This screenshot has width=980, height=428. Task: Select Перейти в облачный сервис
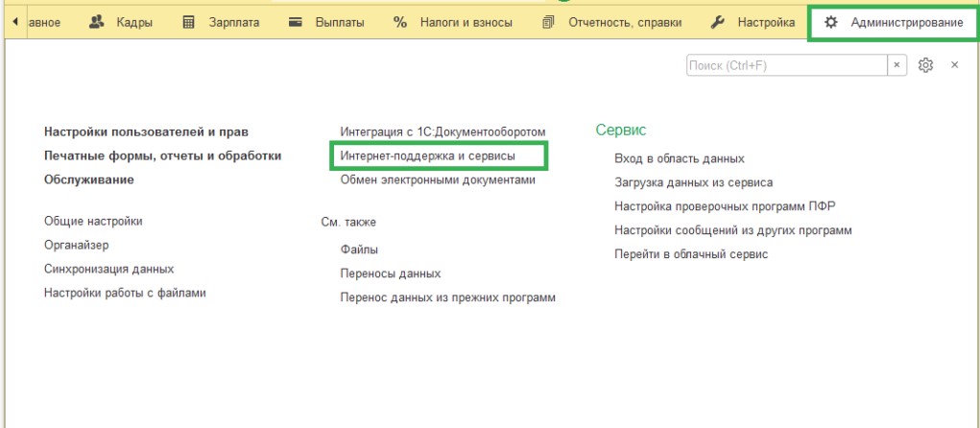pos(691,254)
